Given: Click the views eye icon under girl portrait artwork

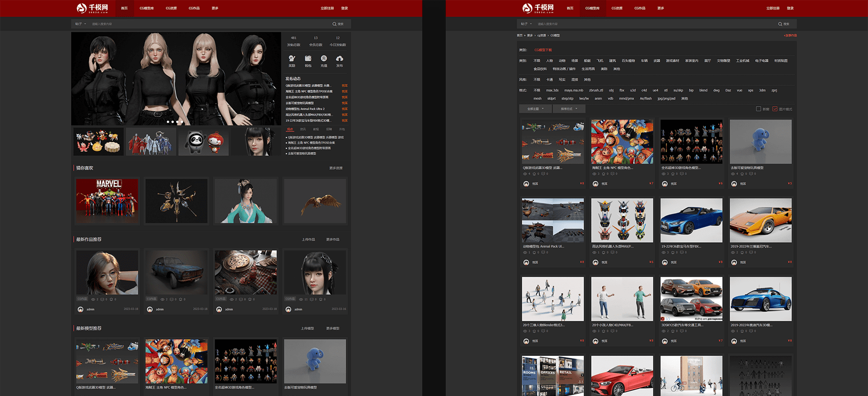Looking at the screenshot, I should 93,299.
